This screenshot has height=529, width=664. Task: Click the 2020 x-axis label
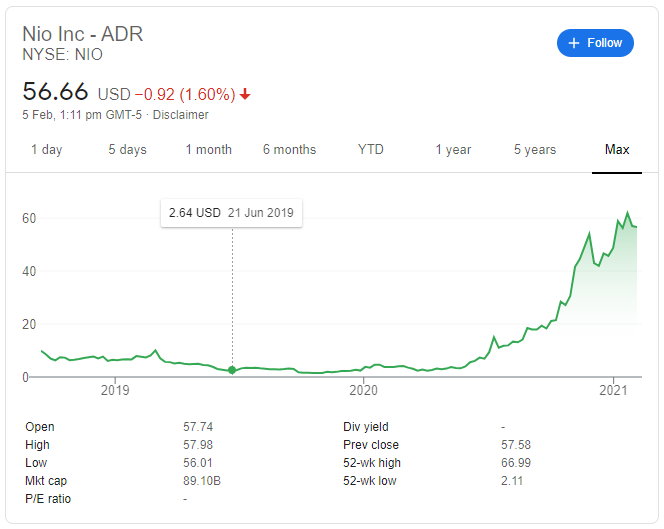[x=363, y=390]
